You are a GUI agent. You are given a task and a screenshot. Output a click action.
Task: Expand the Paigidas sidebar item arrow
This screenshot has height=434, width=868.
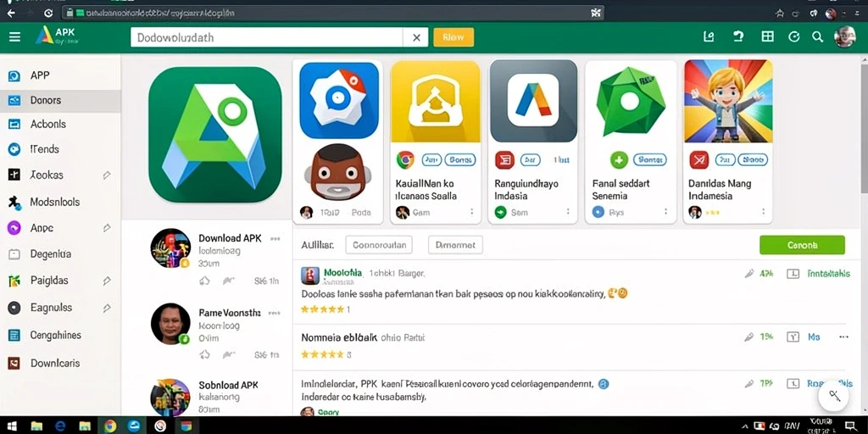coord(107,281)
